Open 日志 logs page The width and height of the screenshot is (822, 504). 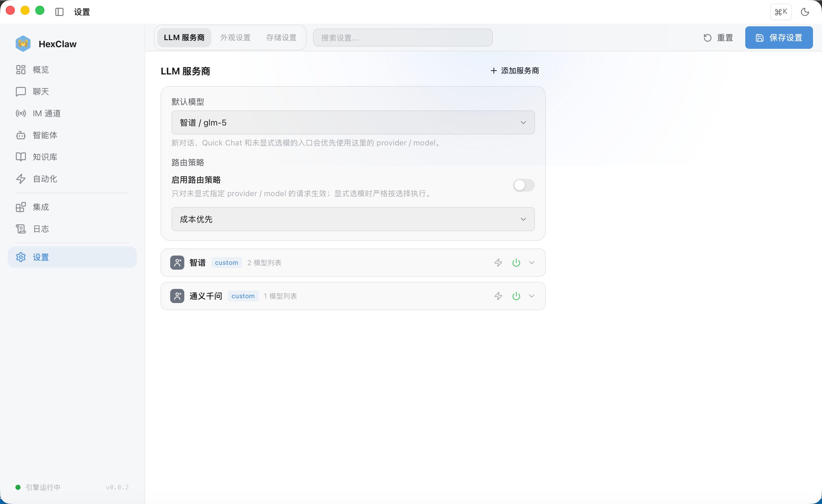pyautogui.click(x=72, y=229)
